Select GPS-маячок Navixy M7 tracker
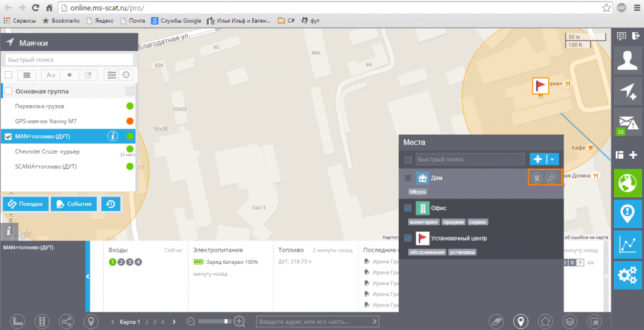 (68, 122)
